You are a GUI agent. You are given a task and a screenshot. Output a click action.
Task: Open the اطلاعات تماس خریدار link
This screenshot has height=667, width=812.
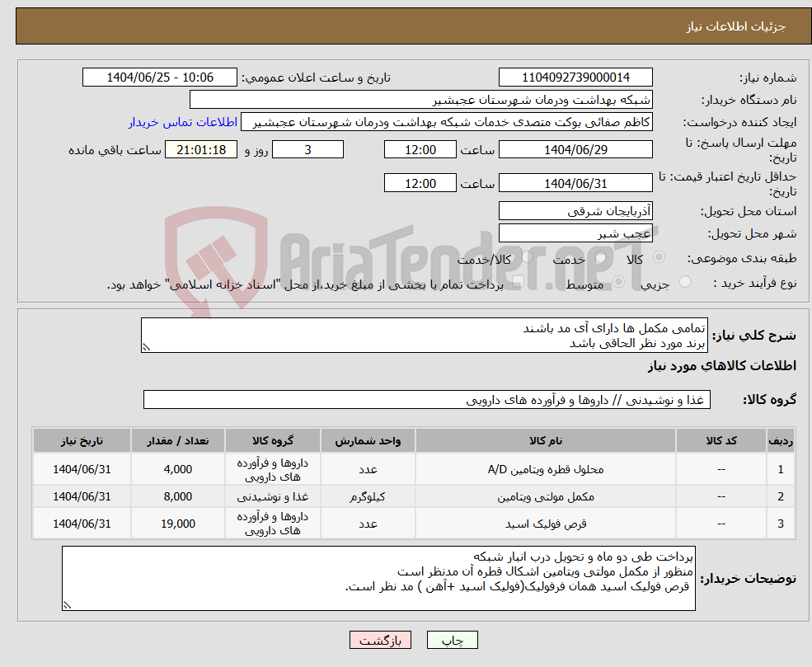(183, 122)
